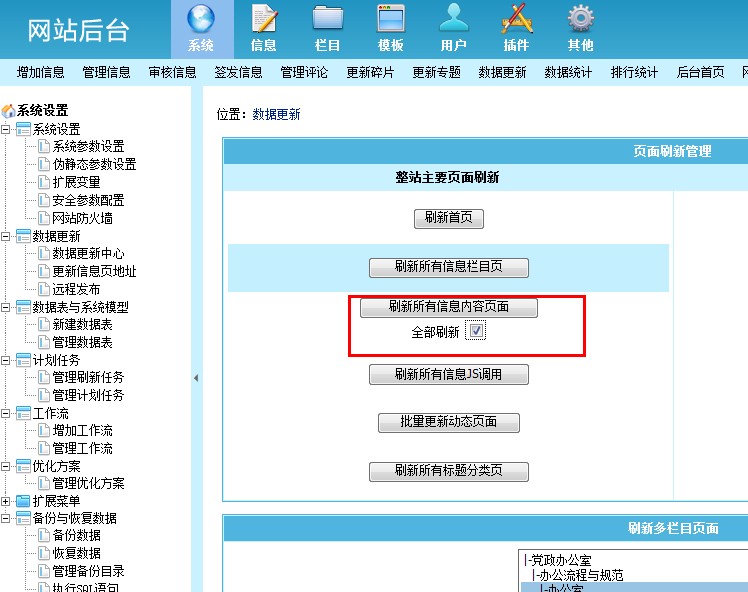Open the 用户 person icon
Image resolution: width=748 pixels, height=592 pixels.
[453, 20]
